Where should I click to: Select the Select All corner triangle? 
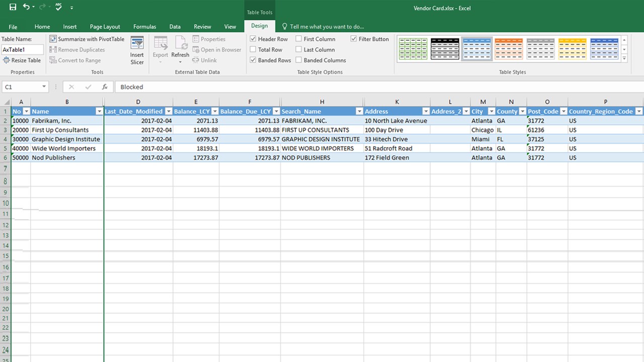point(6,102)
